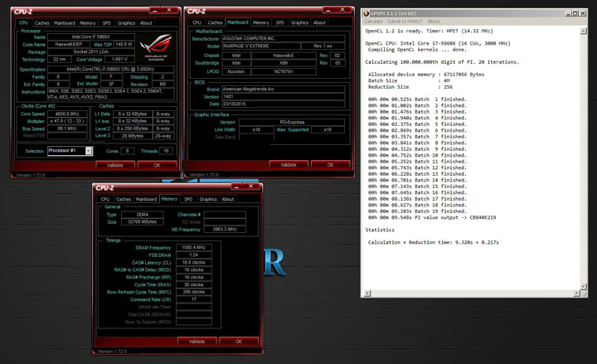Click Validate in Memory CPU-Z window
Screen dimensions: 597x364
pyautogui.click(x=197, y=341)
